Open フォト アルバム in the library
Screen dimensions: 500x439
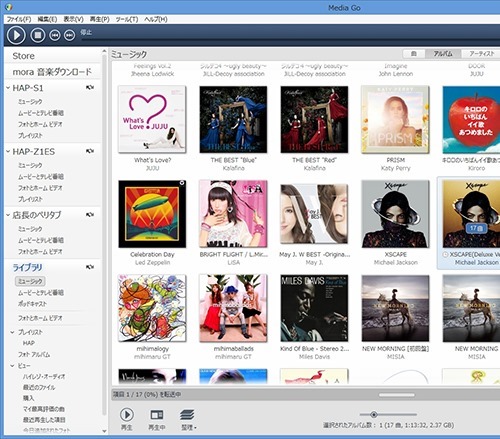click(34, 354)
